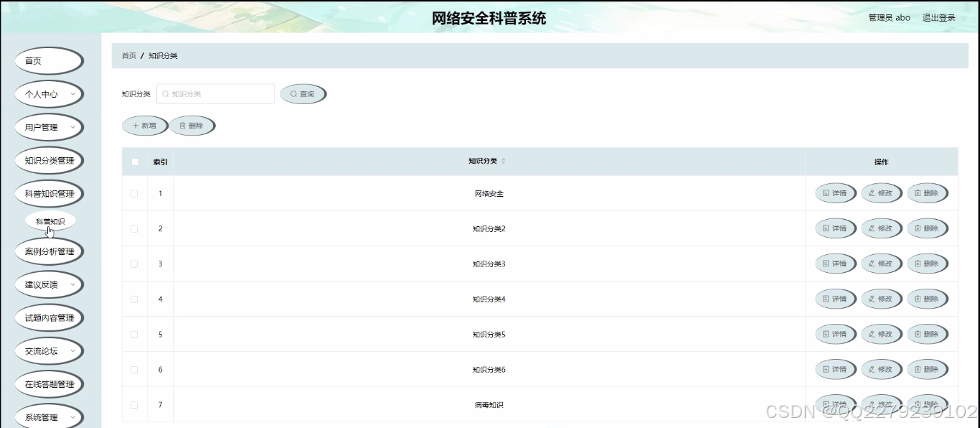
Task: Click the 退出登录 link at top right
Action: [938, 17]
